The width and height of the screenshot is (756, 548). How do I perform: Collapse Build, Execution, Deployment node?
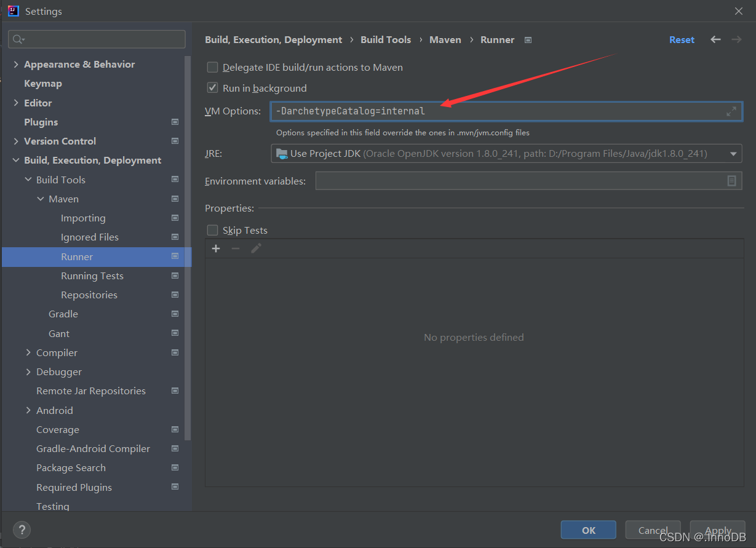point(16,161)
